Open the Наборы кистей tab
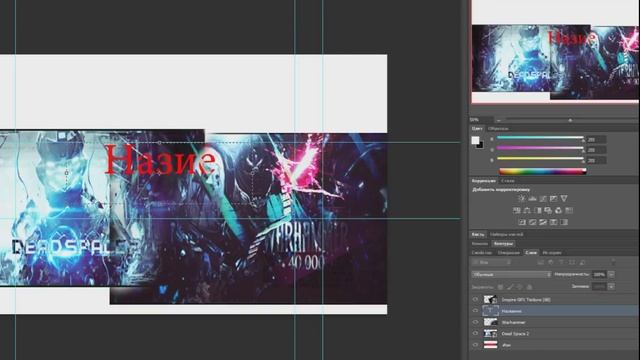640x360 pixels. [507, 235]
